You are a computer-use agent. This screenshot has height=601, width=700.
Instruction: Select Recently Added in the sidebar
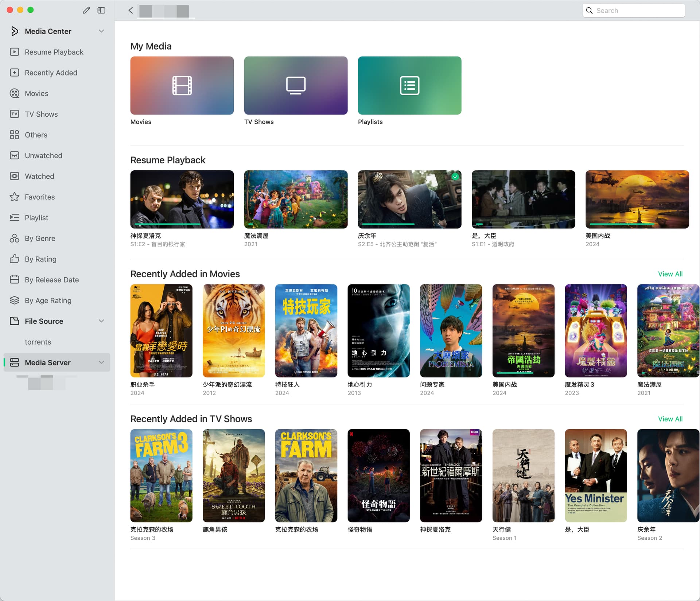(51, 73)
